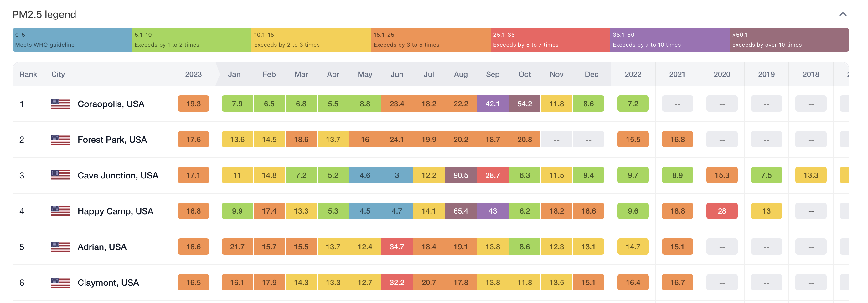The height and width of the screenshot is (303, 868).
Task: Click the Aug column header
Action: (461, 74)
